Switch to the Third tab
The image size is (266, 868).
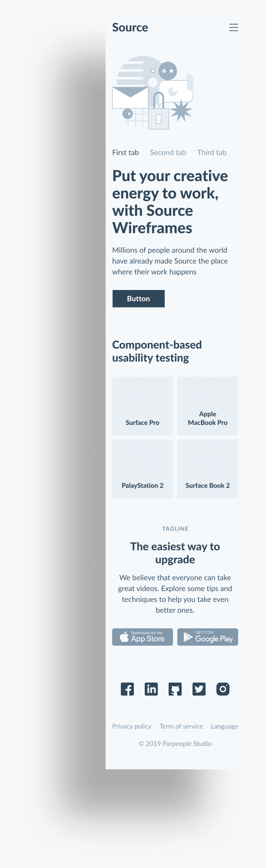click(212, 153)
